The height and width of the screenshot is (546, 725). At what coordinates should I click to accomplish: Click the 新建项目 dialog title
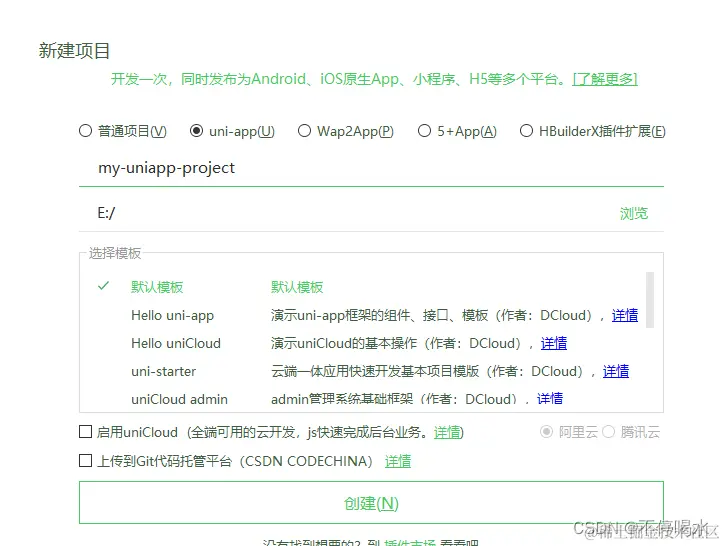pos(74,50)
